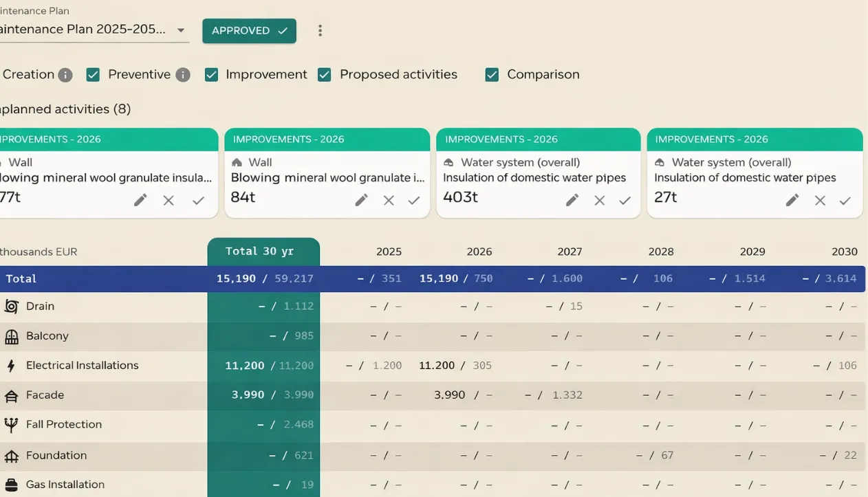Select the Fall Protection row label

(64, 425)
